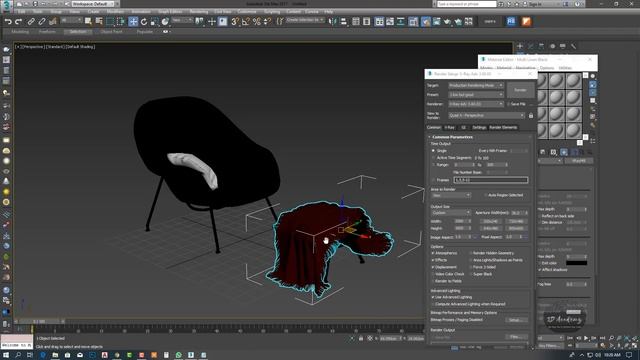Toggle the Effects checkbox
The height and width of the screenshot is (360, 640).
tap(433, 260)
